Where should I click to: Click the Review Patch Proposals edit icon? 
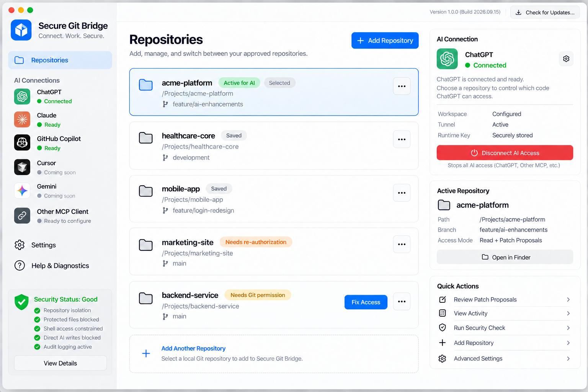pyautogui.click(x=443, y=299)
